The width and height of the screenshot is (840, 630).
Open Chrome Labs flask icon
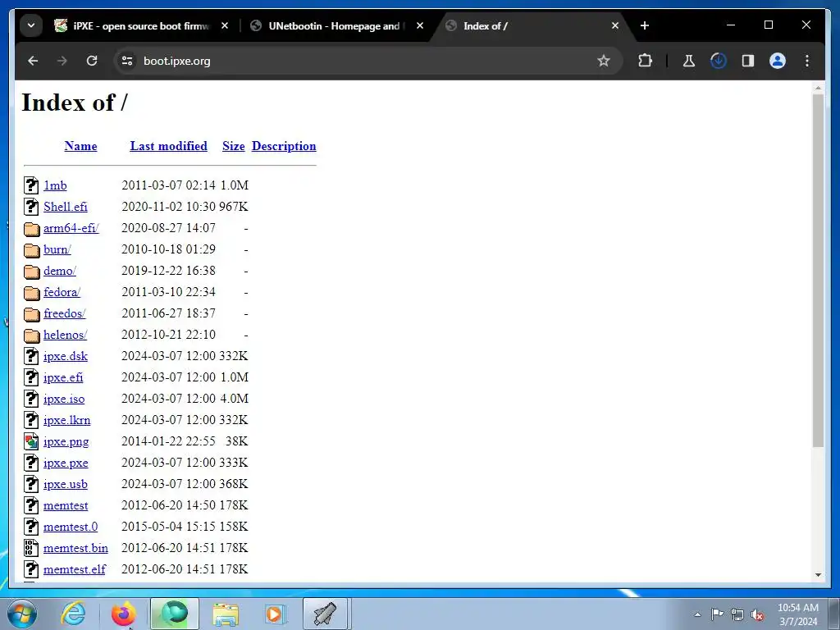tap(688, 61)
